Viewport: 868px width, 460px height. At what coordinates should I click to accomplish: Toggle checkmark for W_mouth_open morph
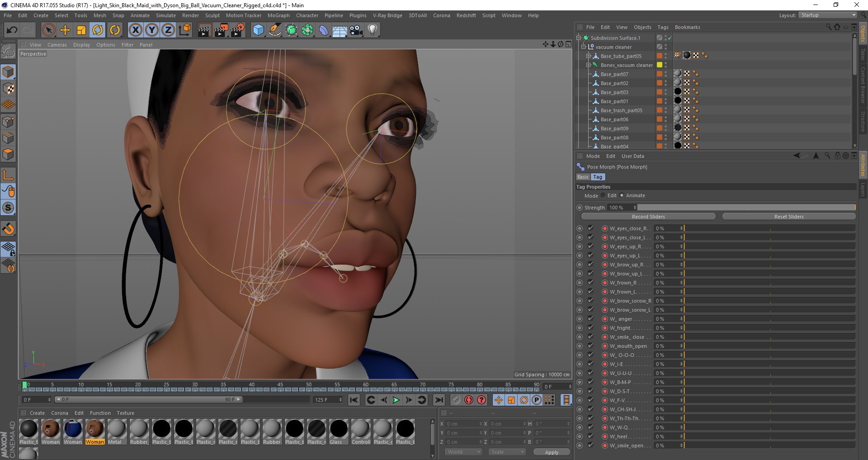[590, 346]
